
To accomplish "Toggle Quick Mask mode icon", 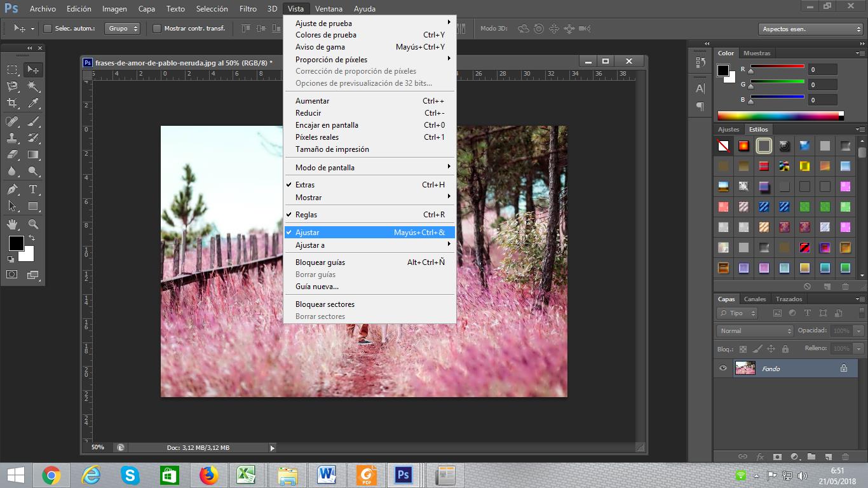I will tap(12, 274).
